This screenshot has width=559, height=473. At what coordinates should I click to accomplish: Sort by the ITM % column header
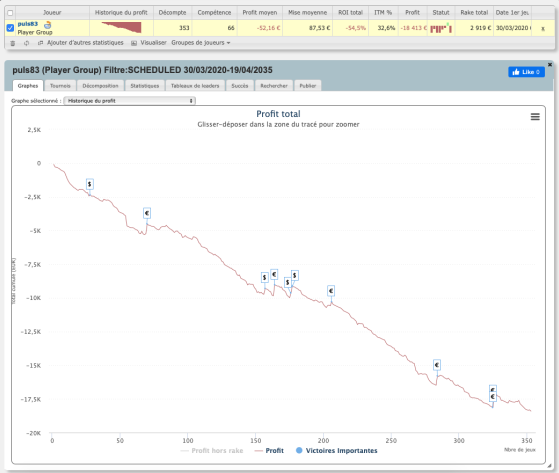pos(383,12)
